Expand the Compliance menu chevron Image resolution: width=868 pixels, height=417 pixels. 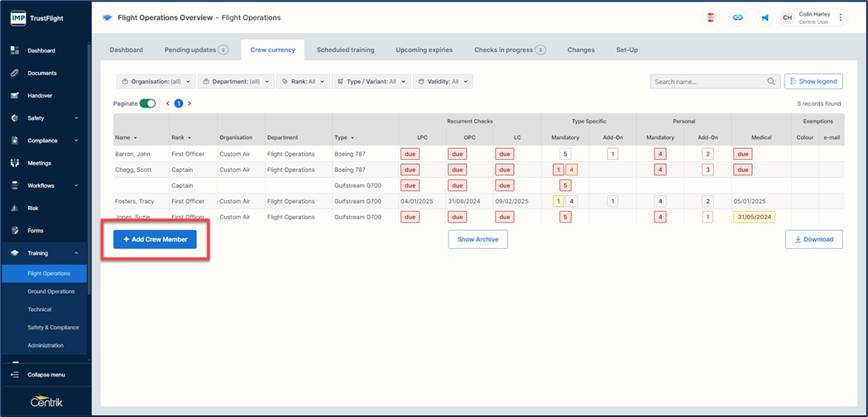[76, 141]
